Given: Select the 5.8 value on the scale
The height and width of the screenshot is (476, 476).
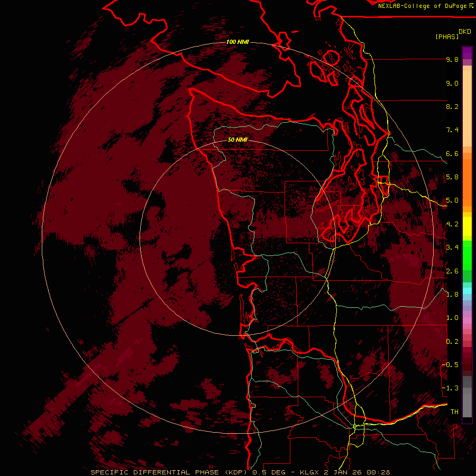Looking at the screenshot, I should coord(452,177).
